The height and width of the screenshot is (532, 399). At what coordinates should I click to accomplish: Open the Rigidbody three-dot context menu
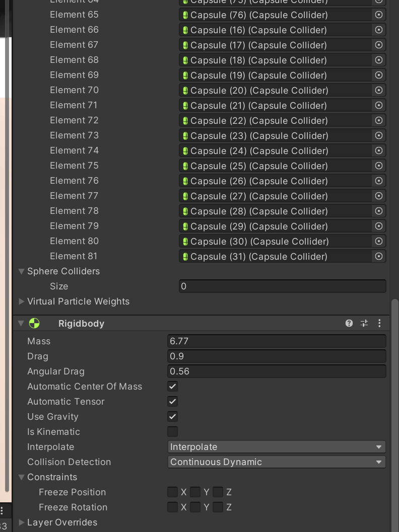pyautogui.click(x=379, y=323)
